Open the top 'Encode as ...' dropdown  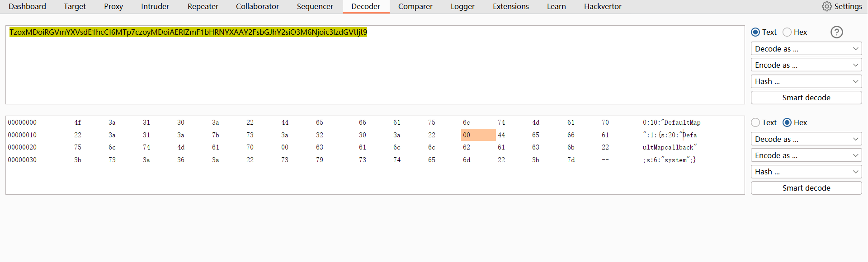(x=806, y=65)
